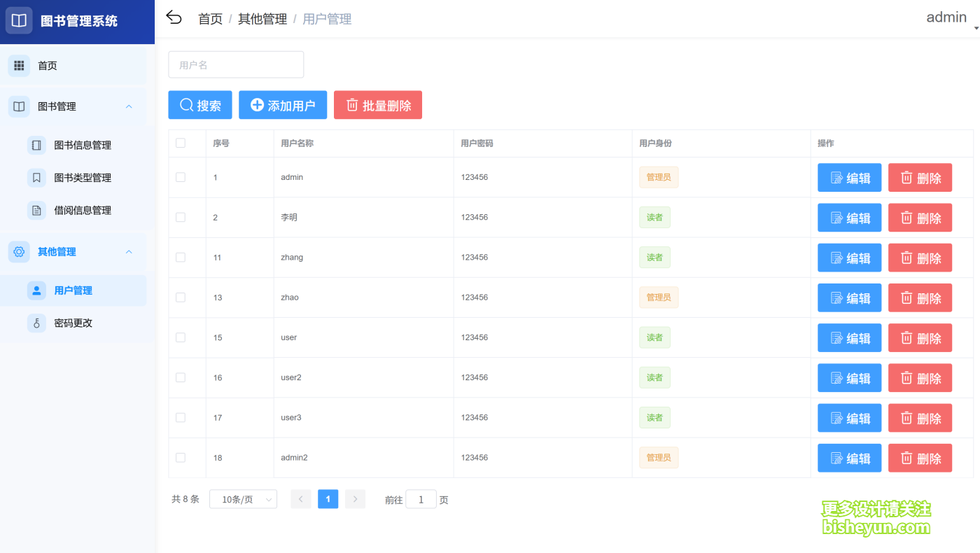
Task: Check the checkbox on the admin row
Action: pos(181,177)
